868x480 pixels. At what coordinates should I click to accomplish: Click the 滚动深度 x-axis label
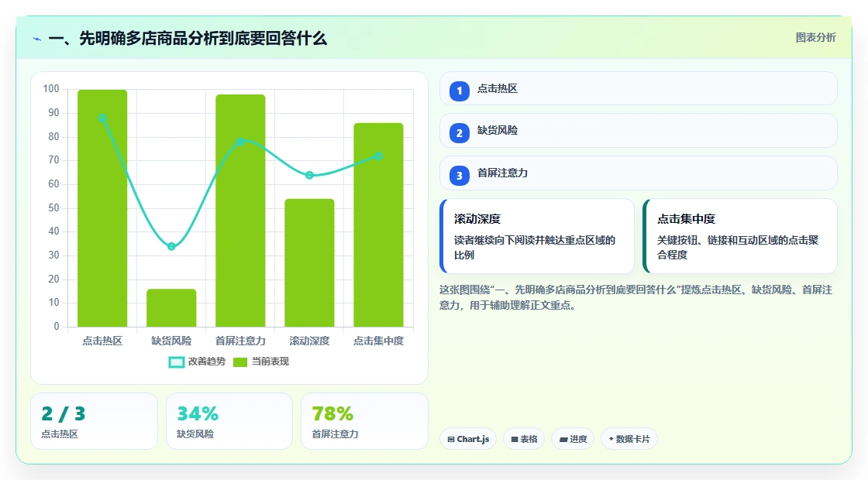(309, 341)
